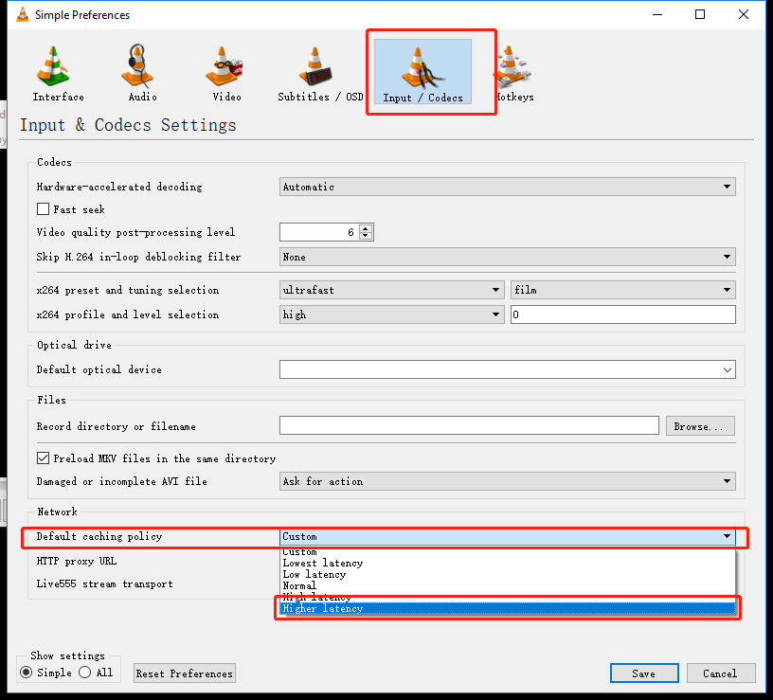Open the x264 profile high dropdown

point(391,314)
